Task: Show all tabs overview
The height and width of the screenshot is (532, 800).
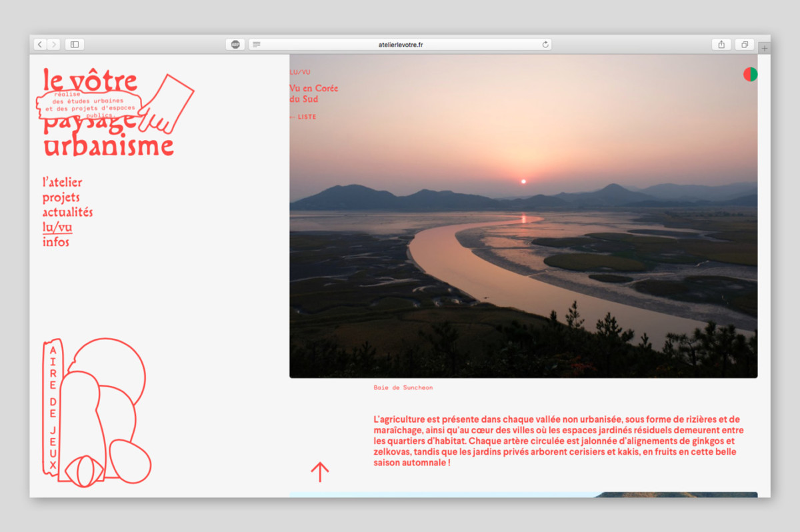Action: click(x=744, y=45)
